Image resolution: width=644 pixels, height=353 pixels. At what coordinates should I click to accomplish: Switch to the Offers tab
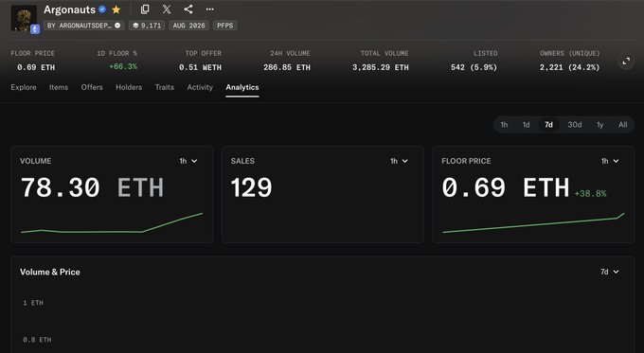92,87
